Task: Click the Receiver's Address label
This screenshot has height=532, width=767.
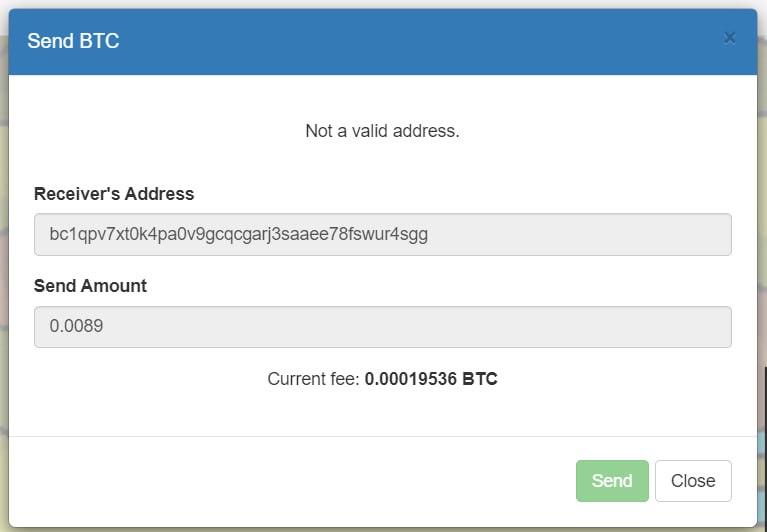Action: coord(114,194)
